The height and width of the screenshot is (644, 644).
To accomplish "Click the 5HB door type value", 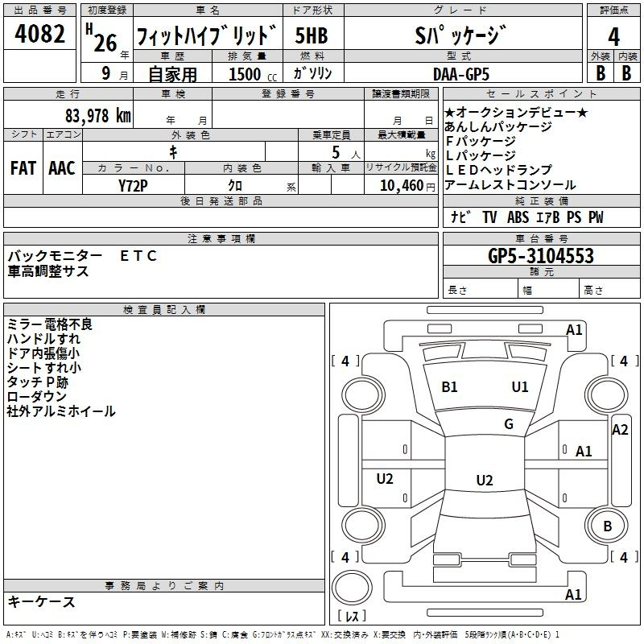I will (x=312, y=35).
